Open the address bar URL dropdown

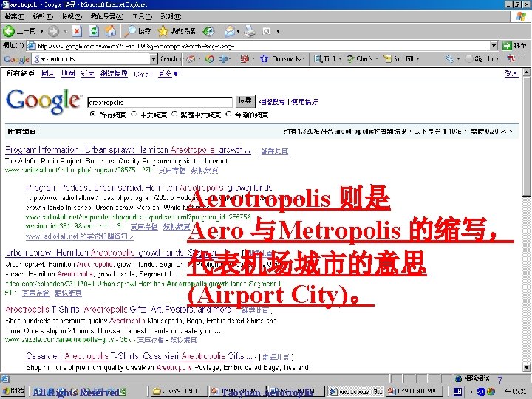[x=494, y=46]
